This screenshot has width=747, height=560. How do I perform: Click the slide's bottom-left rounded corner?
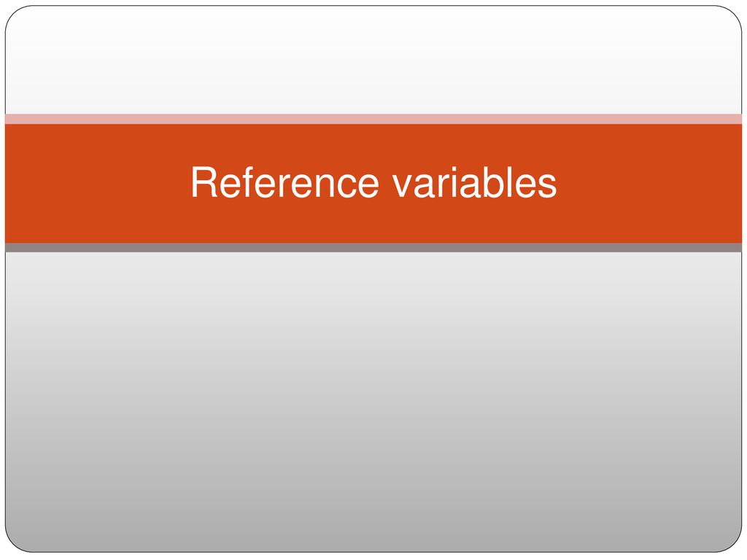pyautogui.click(x=15, y=542)
